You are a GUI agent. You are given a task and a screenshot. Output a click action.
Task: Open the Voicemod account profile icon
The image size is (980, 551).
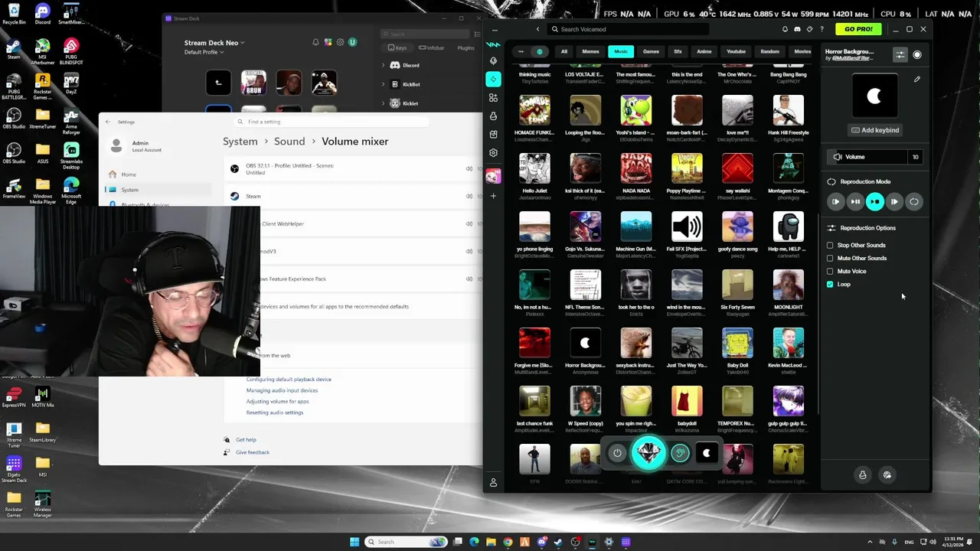(493, 483)
